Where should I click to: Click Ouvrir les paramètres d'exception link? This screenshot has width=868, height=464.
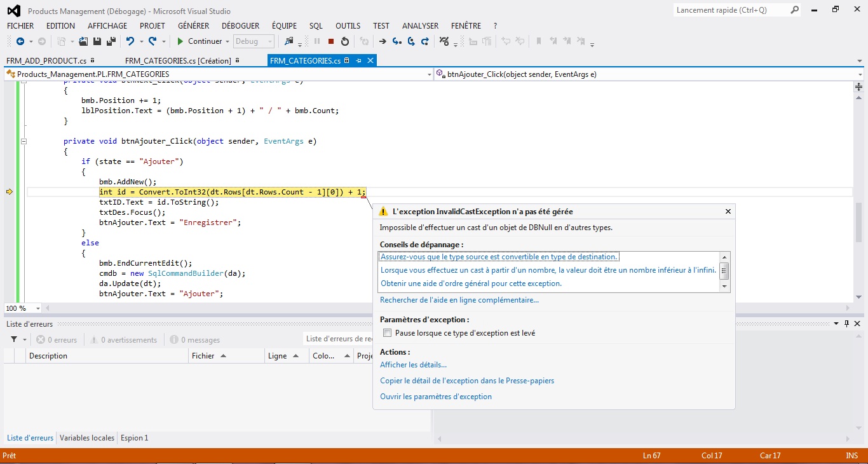[x=436, y=397]
